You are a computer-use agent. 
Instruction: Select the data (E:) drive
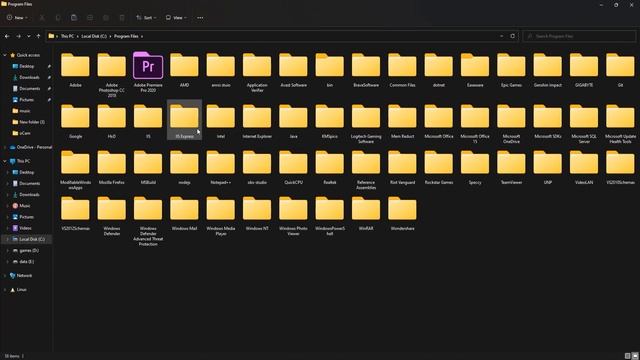point(27,262)
